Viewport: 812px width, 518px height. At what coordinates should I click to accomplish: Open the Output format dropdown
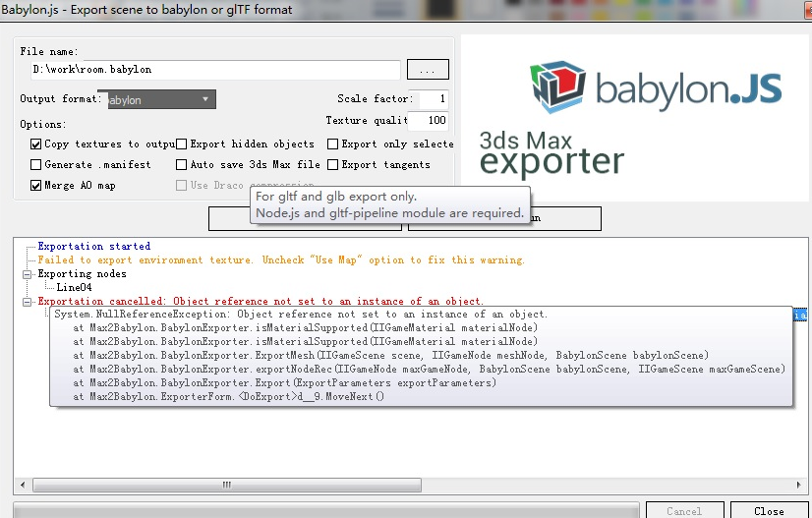(161, 99)
